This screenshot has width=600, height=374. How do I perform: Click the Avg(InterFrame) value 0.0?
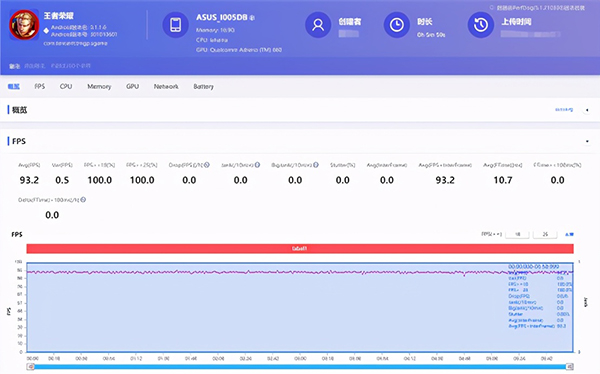[x=387, y=180]
